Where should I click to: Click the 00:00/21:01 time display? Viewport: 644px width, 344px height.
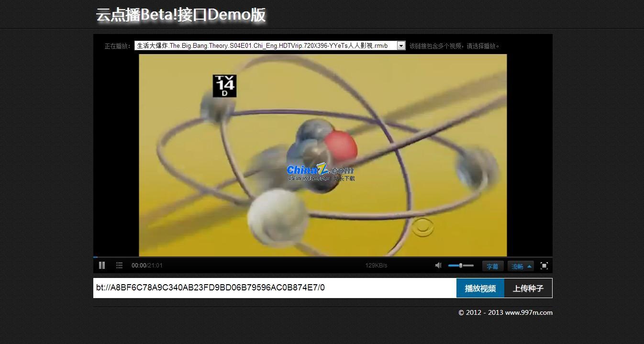click(147, 266)
